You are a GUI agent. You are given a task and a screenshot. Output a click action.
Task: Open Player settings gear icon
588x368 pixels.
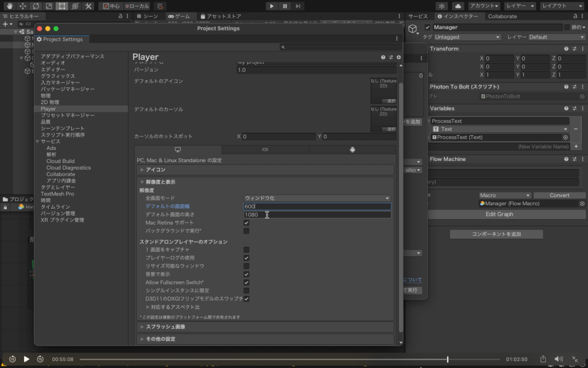point(399,57)
